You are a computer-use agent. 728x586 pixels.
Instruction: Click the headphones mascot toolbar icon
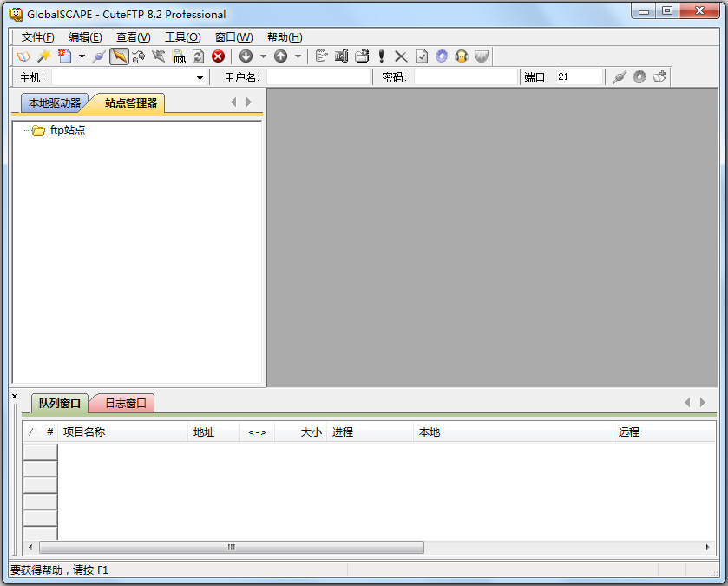click(x=462, y=56)
